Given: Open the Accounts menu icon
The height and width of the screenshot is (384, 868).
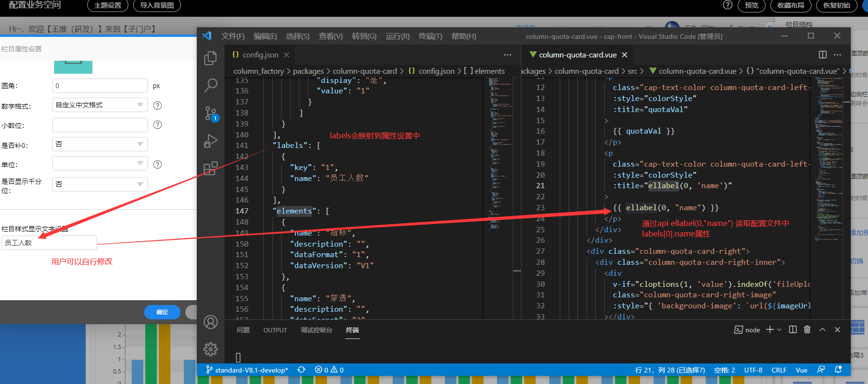Looking at the screenshot, I should pos(210,322).
